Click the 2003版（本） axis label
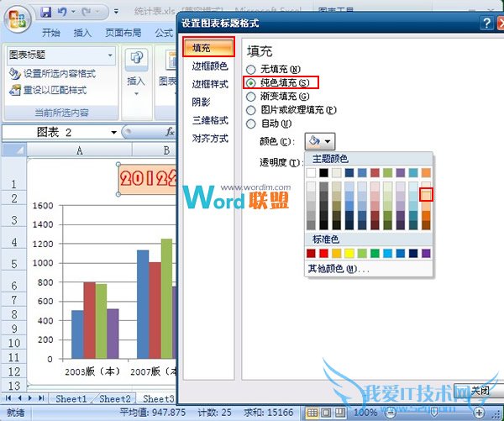 pos(92,371)
